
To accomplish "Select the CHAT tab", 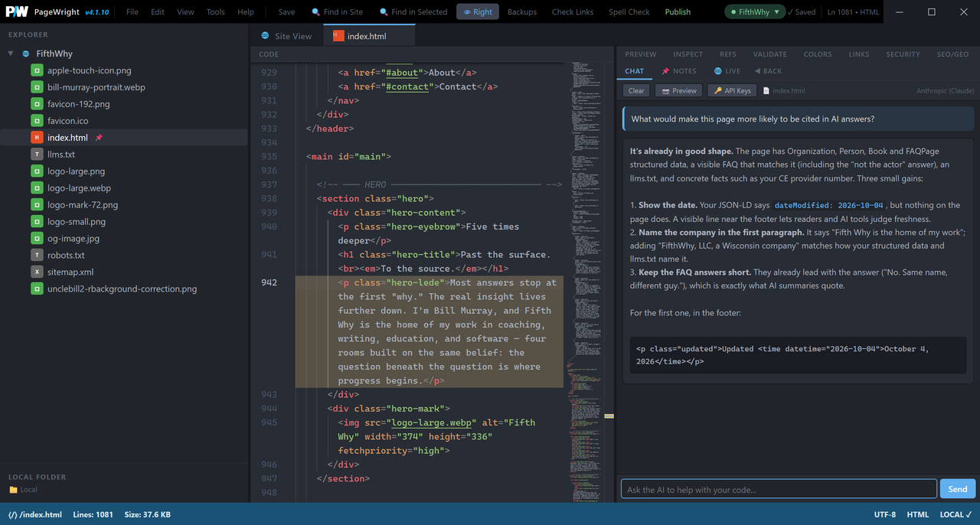I will (635, 71).
